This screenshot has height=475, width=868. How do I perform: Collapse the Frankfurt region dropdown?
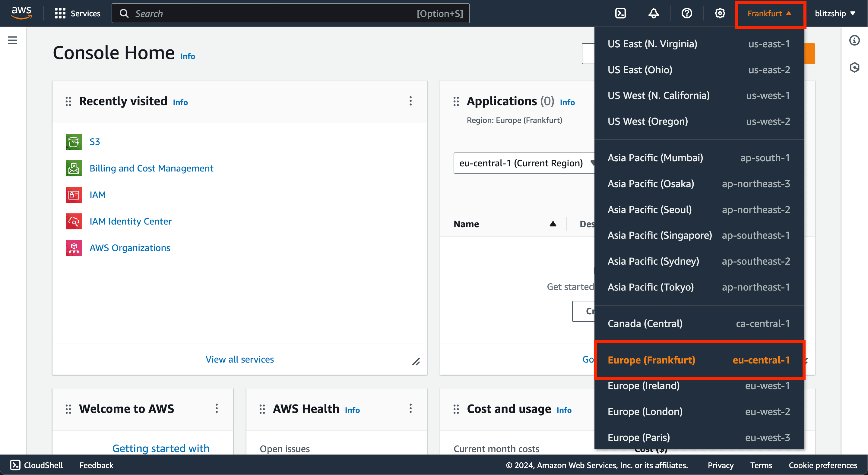click(770, 14)
